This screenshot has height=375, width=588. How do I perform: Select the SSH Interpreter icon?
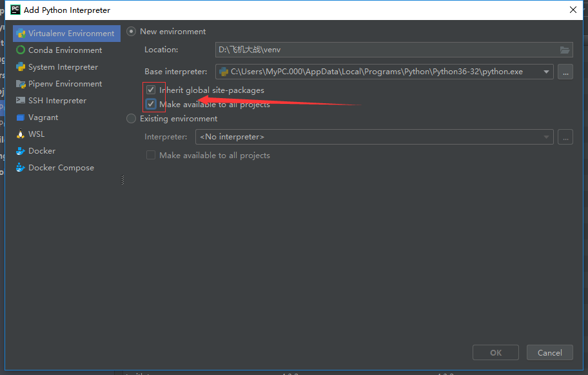point(21,100)
